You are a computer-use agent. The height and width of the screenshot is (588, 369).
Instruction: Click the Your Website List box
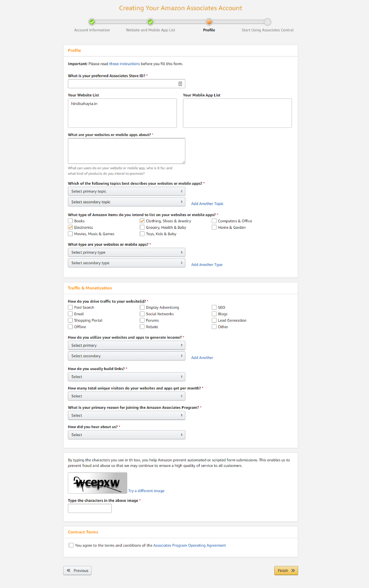point(122,113)
